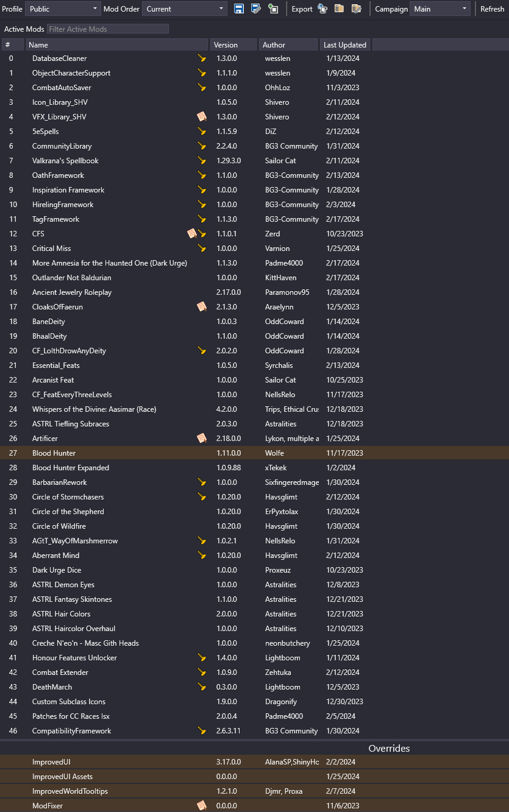Open the Profile dropdown

click(x=63, y=9)
